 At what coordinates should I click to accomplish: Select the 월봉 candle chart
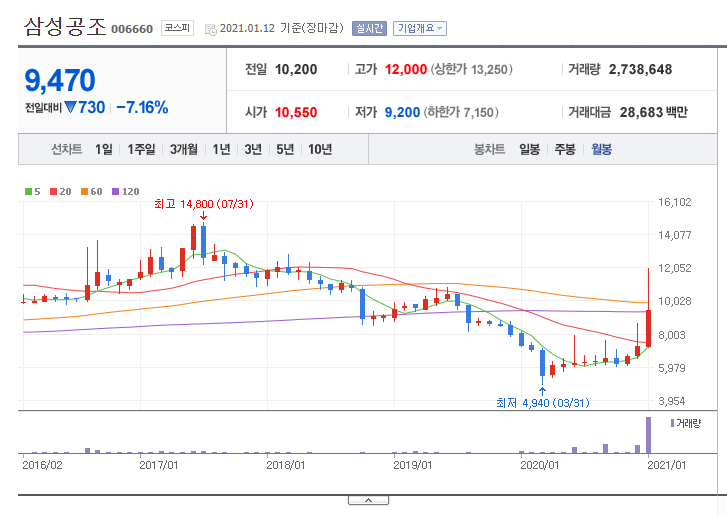point(601,149)
